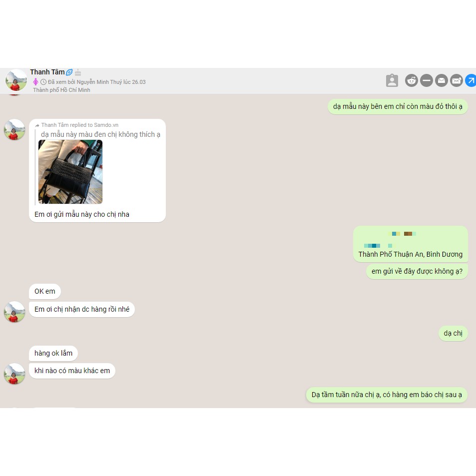This screenshot has width=476, height=476.
Task: Click the pink female gender icon
Action: pos(35,81)
